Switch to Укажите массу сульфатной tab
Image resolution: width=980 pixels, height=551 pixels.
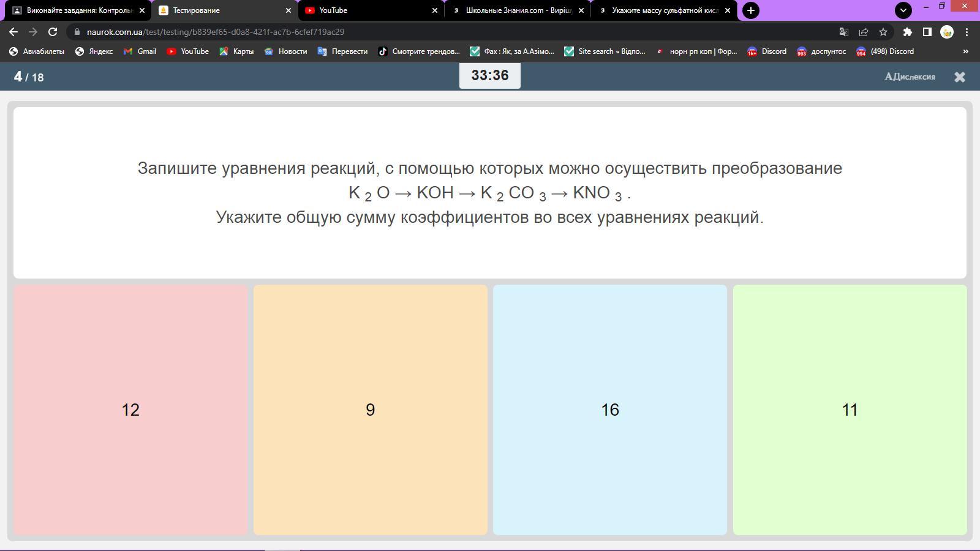(664, 10)
